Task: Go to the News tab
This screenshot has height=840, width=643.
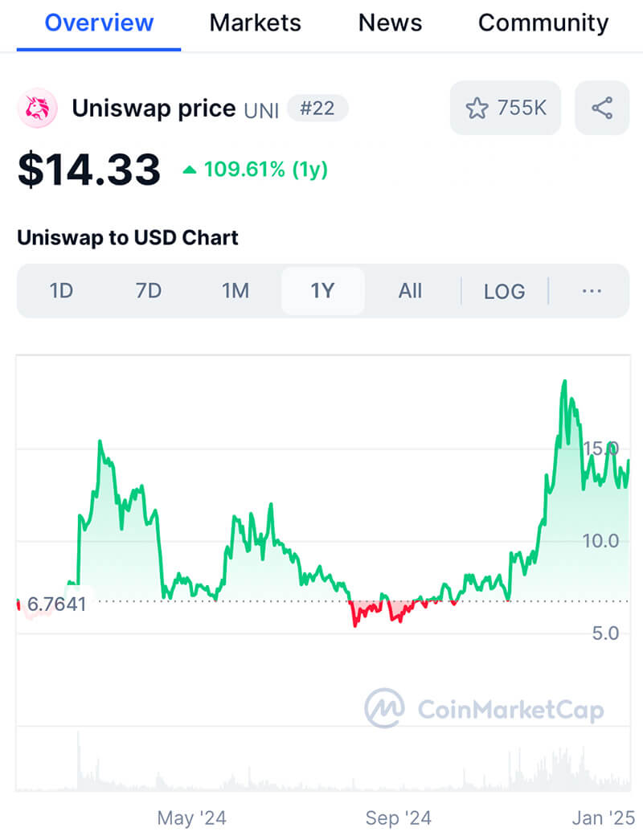Action: [390, 23]
